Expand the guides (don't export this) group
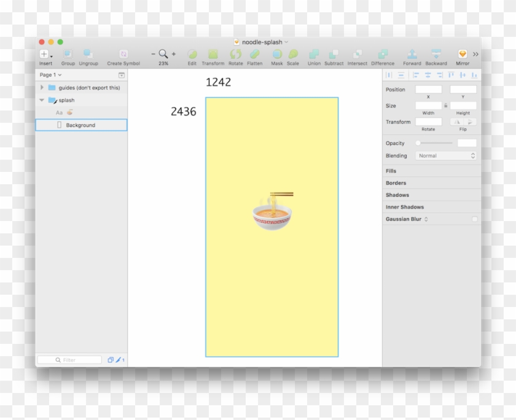The image size is (516, 420). click(x=42, y=87)
